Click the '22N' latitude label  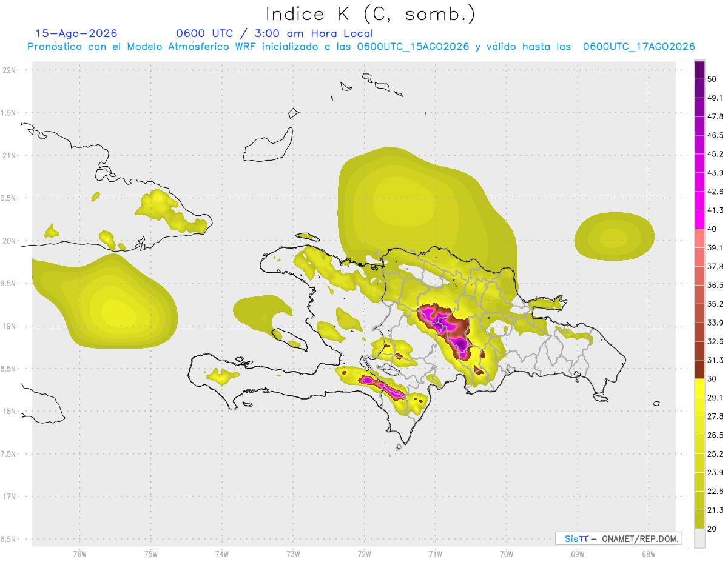coord(10,70)
